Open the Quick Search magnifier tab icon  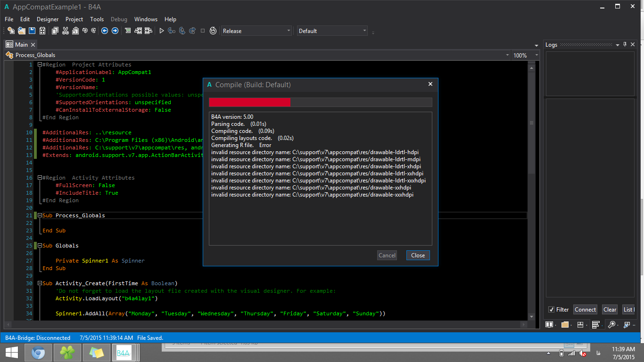click(611, 325)
